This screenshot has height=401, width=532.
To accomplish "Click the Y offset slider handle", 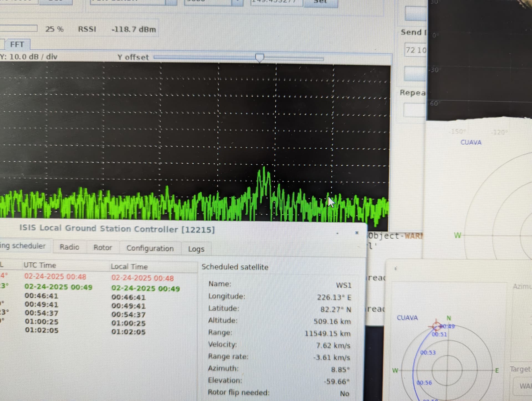I will [260, 58].
